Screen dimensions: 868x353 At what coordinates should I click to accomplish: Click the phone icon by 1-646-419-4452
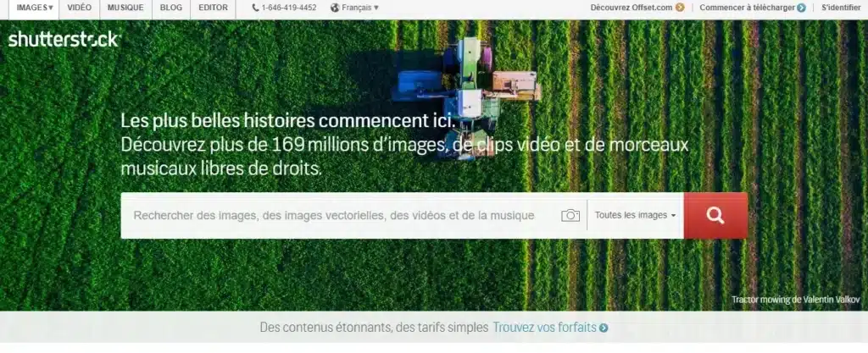pos(255,8)
